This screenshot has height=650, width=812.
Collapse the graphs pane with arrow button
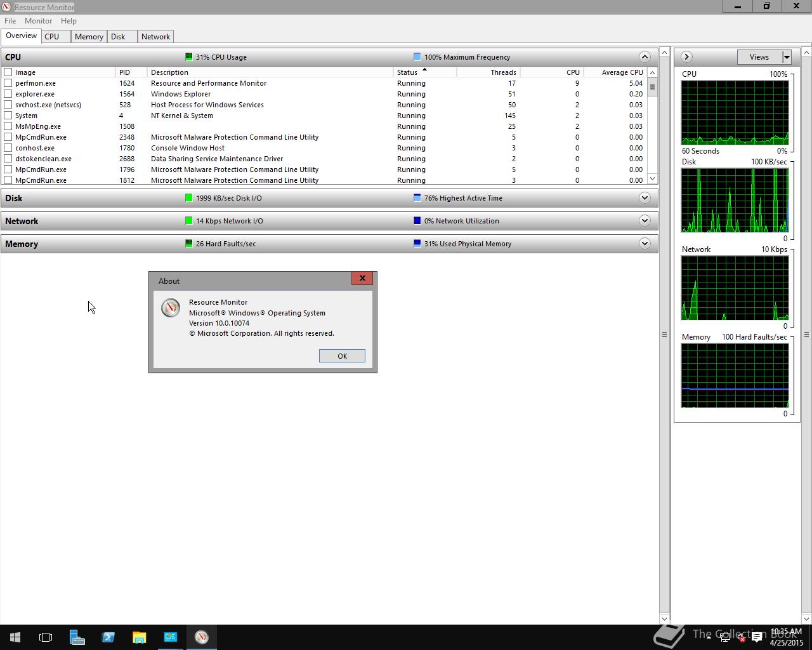pos(686,57)
